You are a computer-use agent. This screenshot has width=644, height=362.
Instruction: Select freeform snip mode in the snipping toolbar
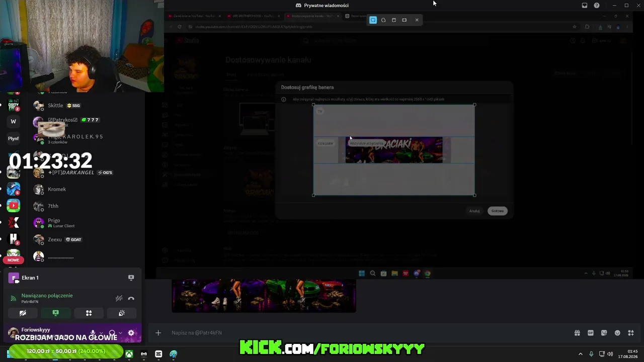383,20
